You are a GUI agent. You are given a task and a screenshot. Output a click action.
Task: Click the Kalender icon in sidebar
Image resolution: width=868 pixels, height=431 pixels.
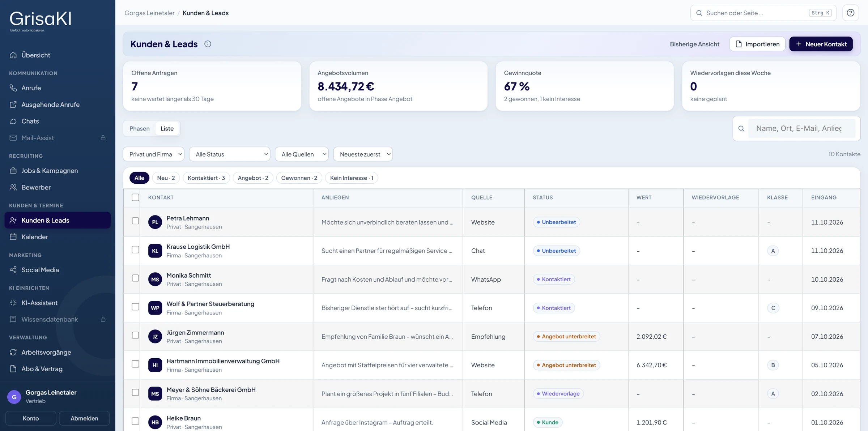[x=13, y=237]
